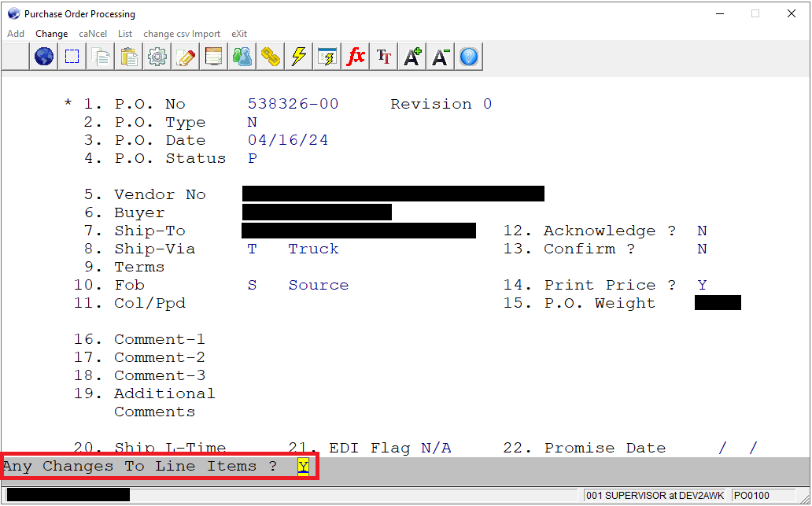Click the Ship-Via value Truck
The width and height of the screenshot is (812, 506).
click(x=313, y=249)
